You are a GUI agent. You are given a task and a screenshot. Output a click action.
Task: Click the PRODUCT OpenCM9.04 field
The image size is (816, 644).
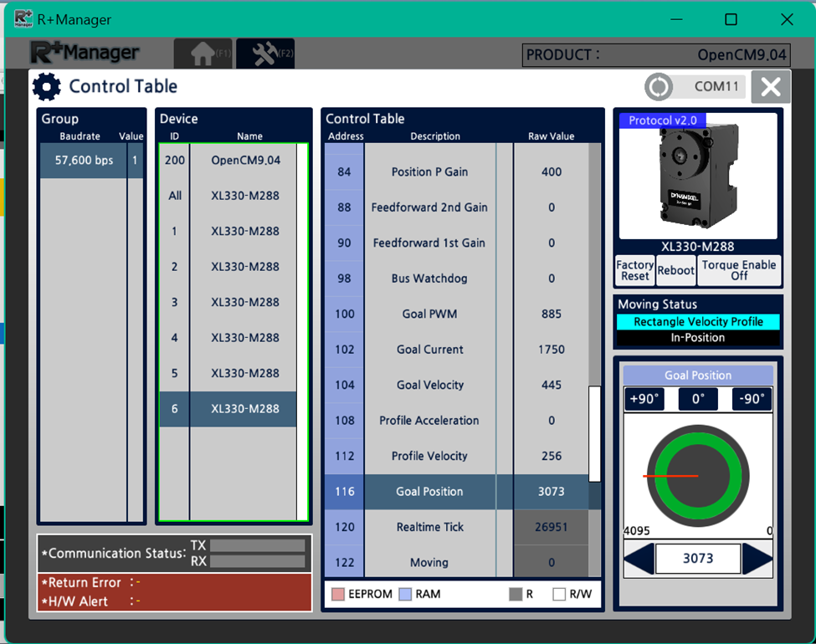click(656, 55)
